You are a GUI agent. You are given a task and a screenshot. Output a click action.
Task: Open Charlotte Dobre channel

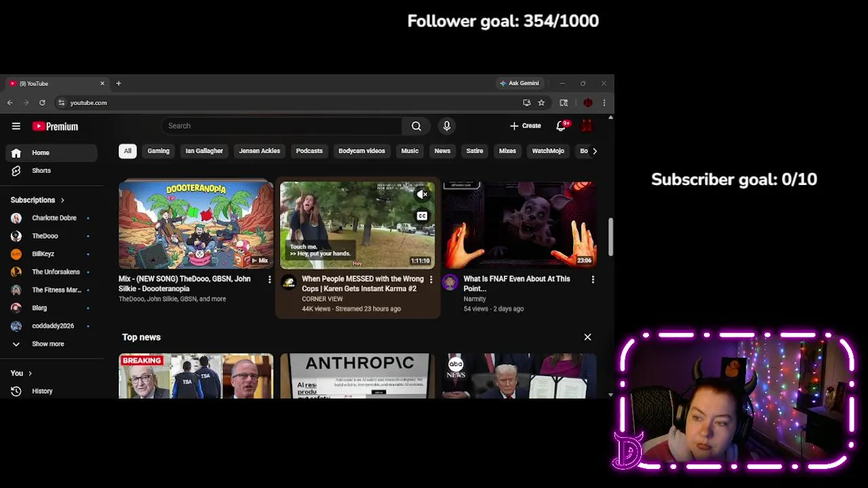[52, 218]
